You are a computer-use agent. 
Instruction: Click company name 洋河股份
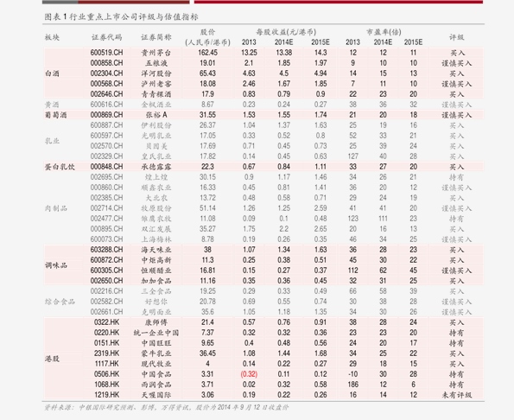(156, 73)
